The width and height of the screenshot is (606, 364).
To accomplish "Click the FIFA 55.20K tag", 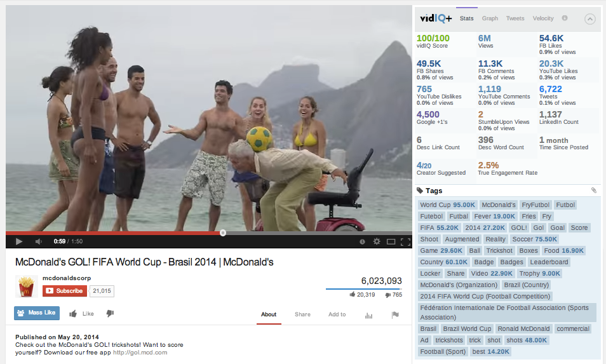I will [439, 227].
